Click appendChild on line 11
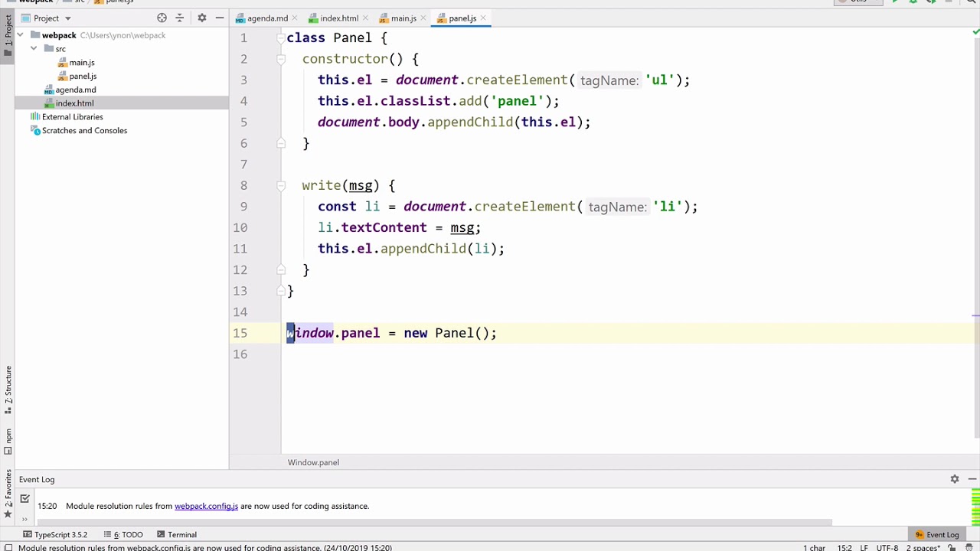Screen dimensions: 980x551 pyautogui.click(x=423, y=249)
